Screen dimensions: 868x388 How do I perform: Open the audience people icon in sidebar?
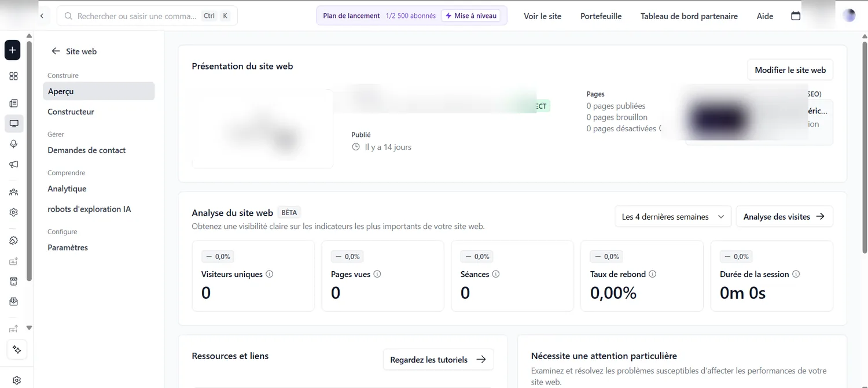click(14, 192)
